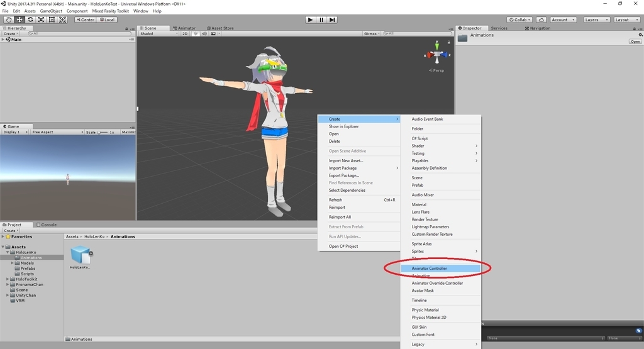The image size is (644, 349).
Task: Switch to the Animator tab
Action: (184, 28)
